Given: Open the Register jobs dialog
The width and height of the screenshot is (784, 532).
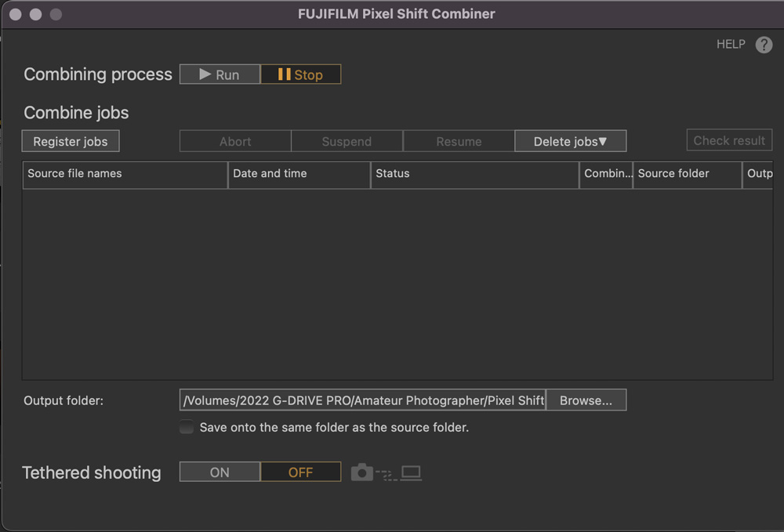Looking at the screenshot, I should (71, 141).
